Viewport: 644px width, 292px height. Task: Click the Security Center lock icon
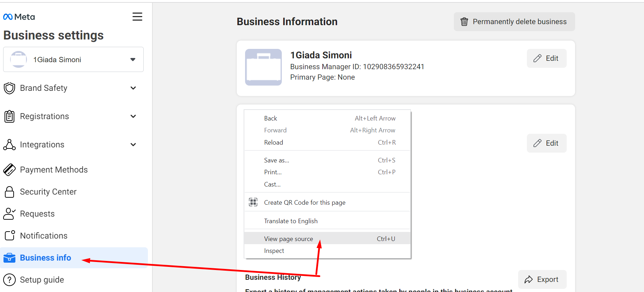coord(9,192)
